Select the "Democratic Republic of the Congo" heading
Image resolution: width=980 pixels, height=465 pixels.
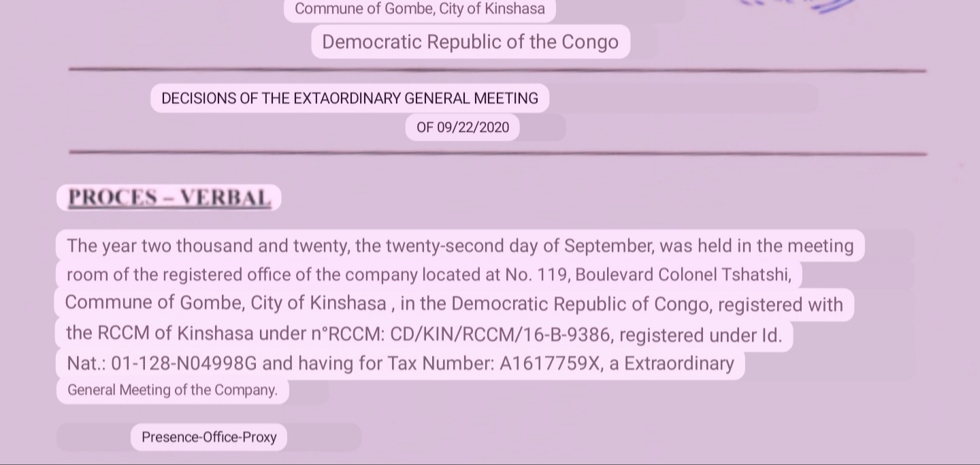click(x=470, y=42)
